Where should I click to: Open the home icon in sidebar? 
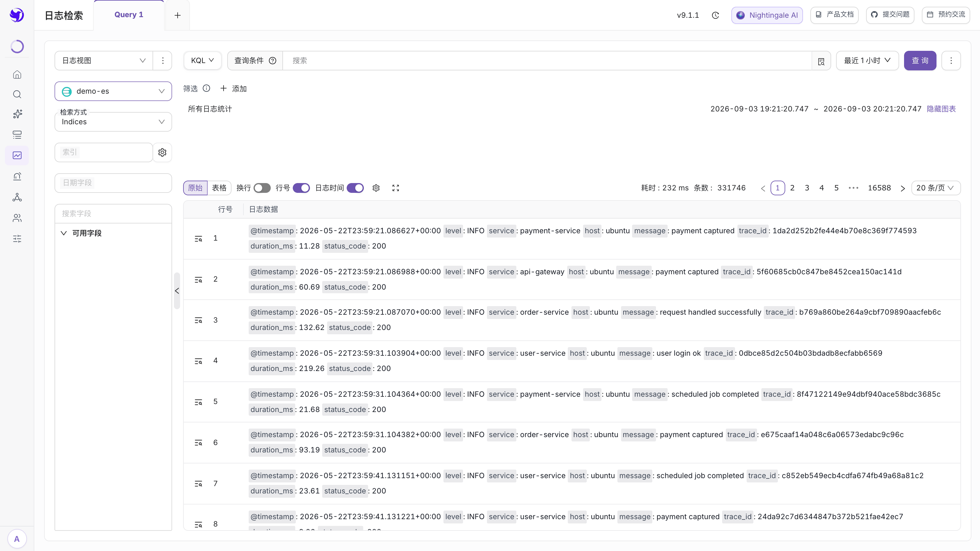17,75
